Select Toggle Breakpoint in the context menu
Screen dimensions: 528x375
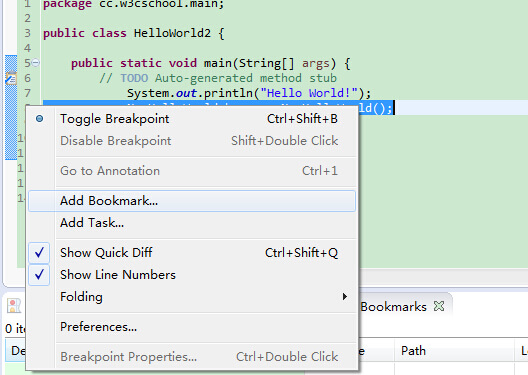(192, 119)
